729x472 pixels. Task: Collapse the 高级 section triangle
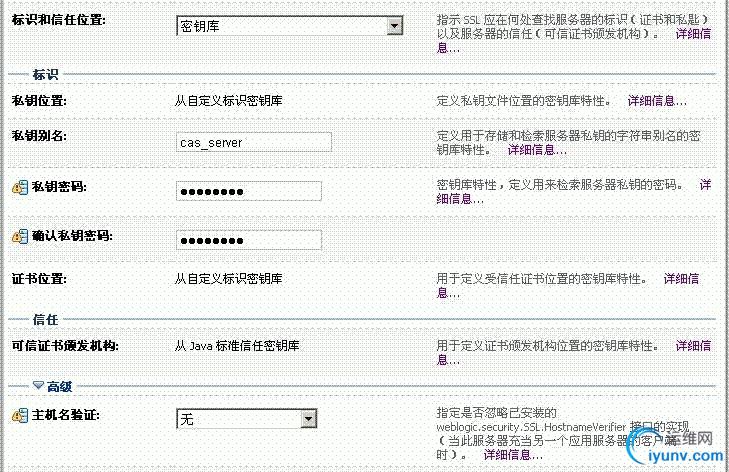(x=39, y=385)
